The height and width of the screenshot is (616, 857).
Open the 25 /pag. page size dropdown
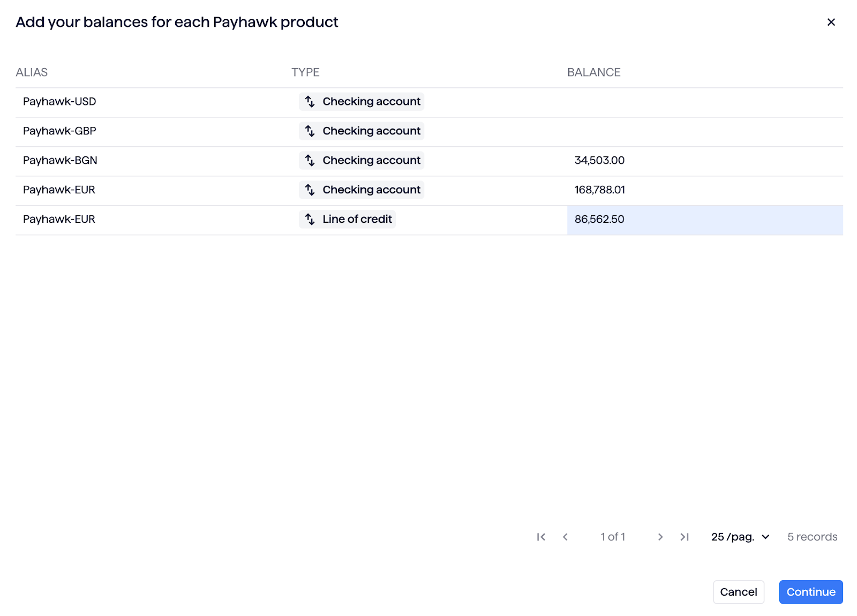click(x=740, y=537)
